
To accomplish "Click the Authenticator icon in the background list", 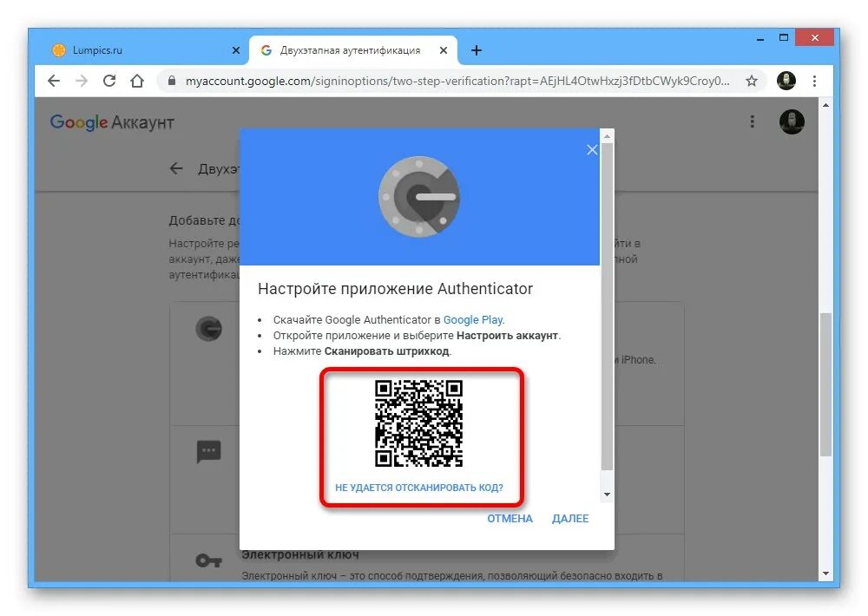I will tap(208, 329).
